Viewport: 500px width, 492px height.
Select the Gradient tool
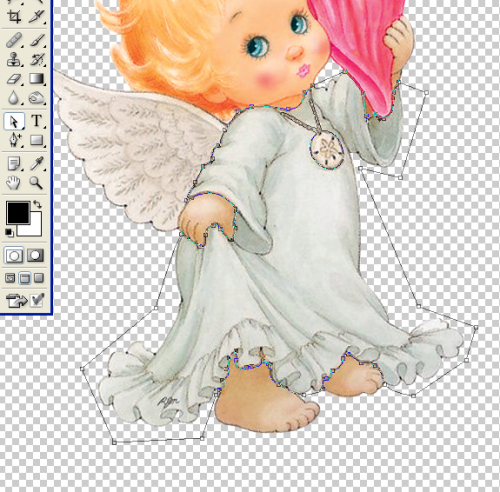click(36, 79)
